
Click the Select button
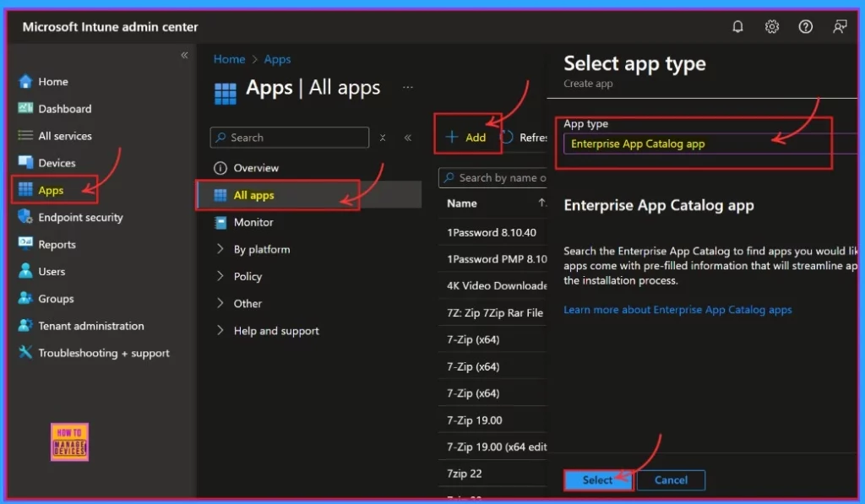pos(597,480)
